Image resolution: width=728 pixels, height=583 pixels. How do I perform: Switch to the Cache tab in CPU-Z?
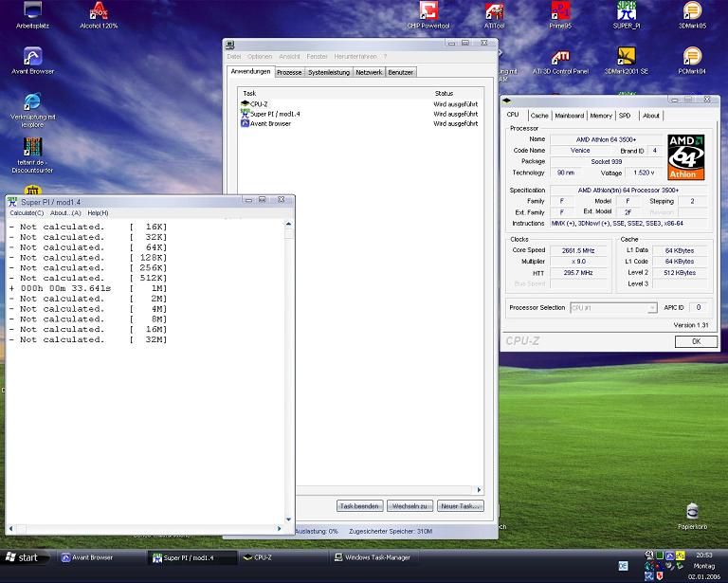(539, 116)
